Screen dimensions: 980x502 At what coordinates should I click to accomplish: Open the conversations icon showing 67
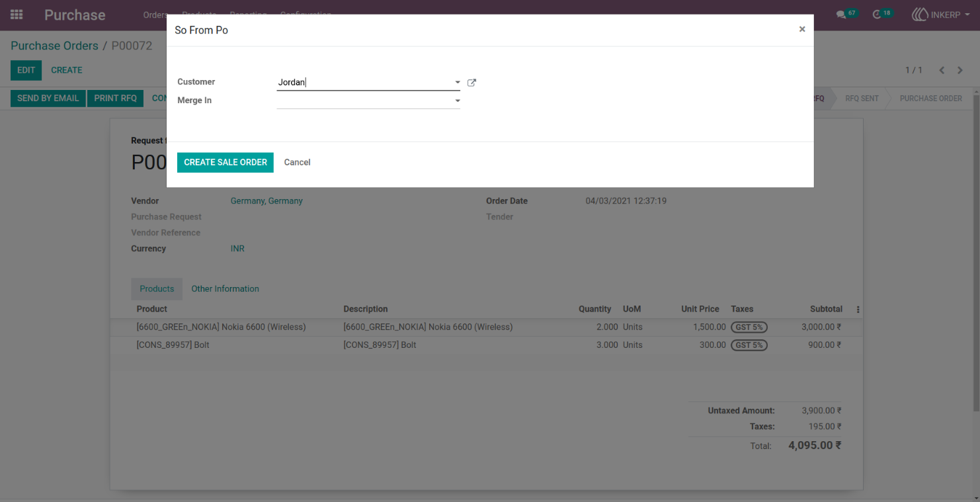click(846, 14)
